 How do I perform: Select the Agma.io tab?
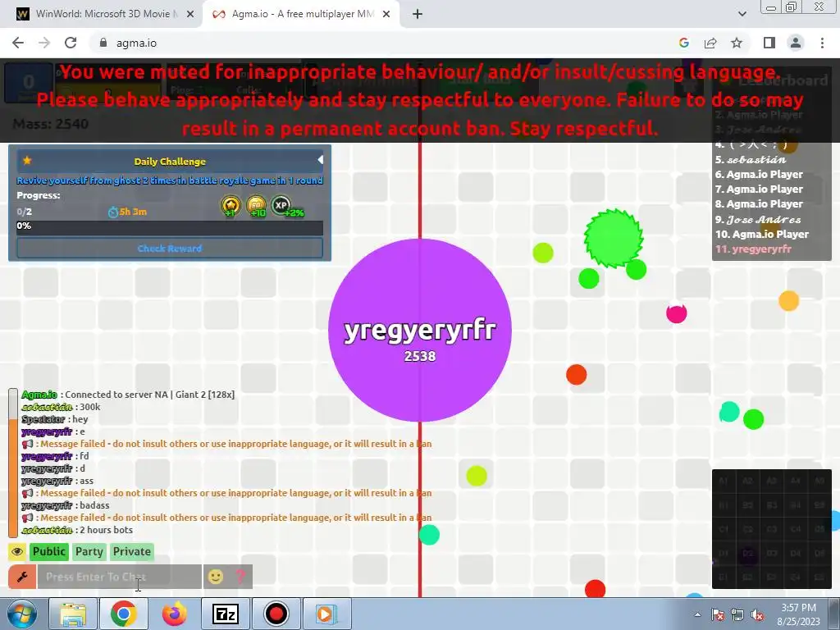pos(300,14)
